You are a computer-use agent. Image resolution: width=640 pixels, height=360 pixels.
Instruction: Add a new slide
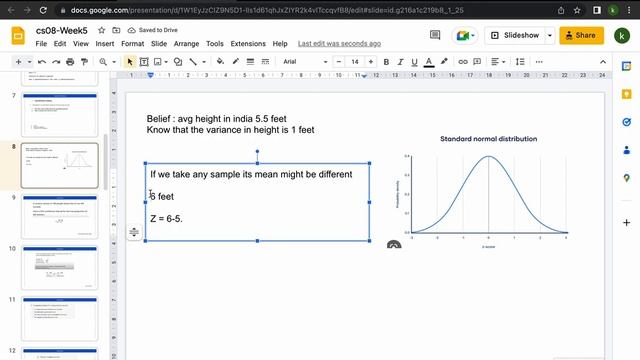pyautogui.click(x=18, y=62)
